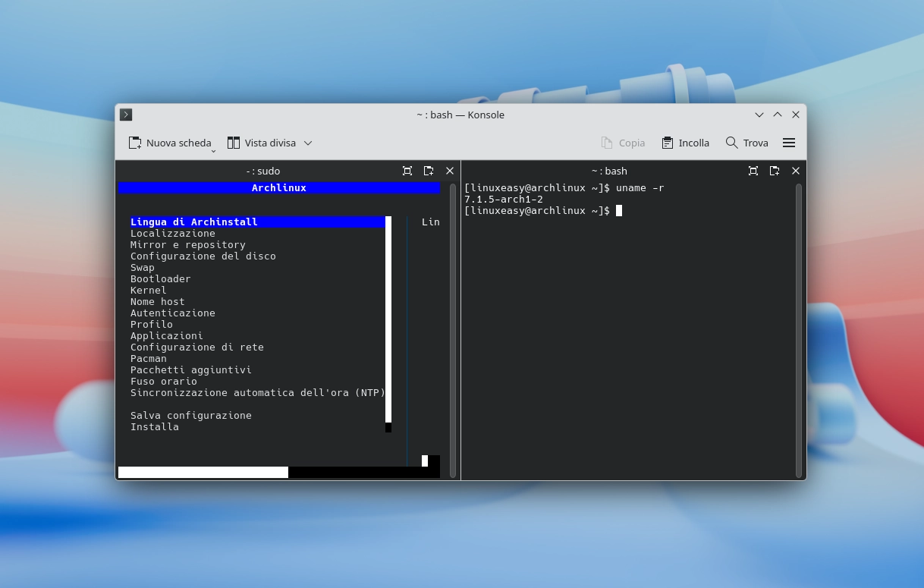The image size is (924, 588).
Task: Click the archinstall menu white scrollbar
Action: coord(388,319)
